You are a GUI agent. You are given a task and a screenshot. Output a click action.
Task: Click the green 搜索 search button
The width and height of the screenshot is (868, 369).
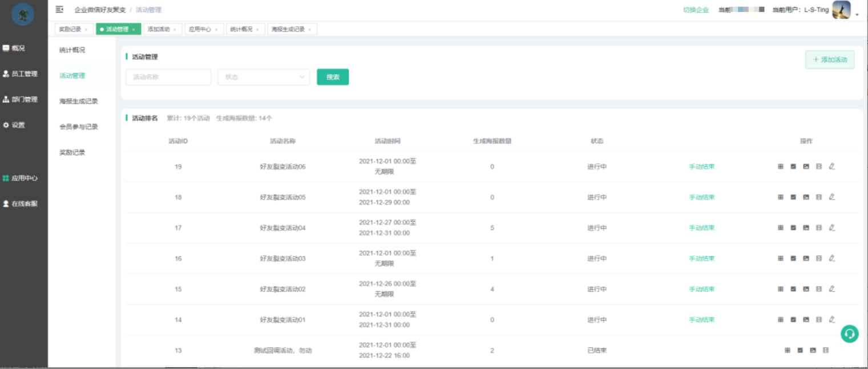[x=333, y=77]
